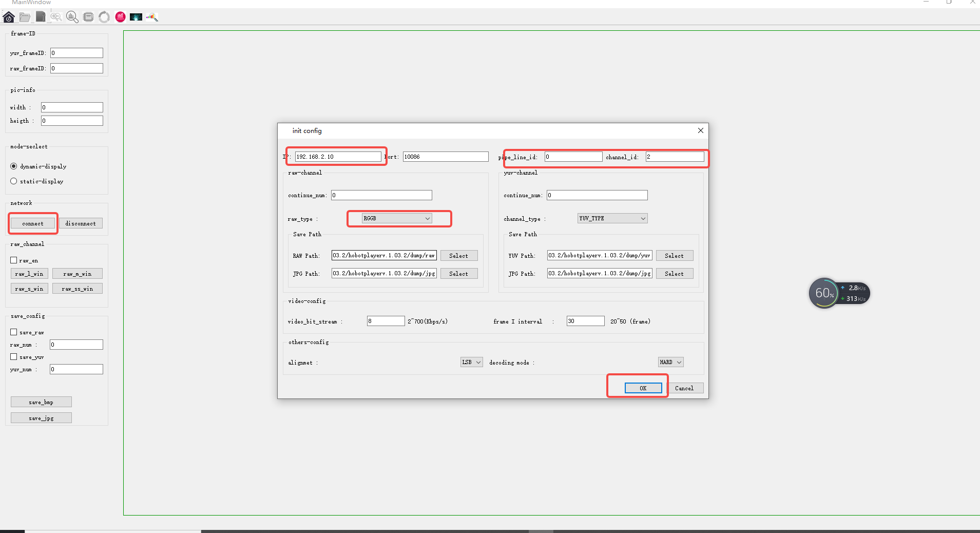Click the IP address input field
Screen dimensions: 980x533
[338, 157]
